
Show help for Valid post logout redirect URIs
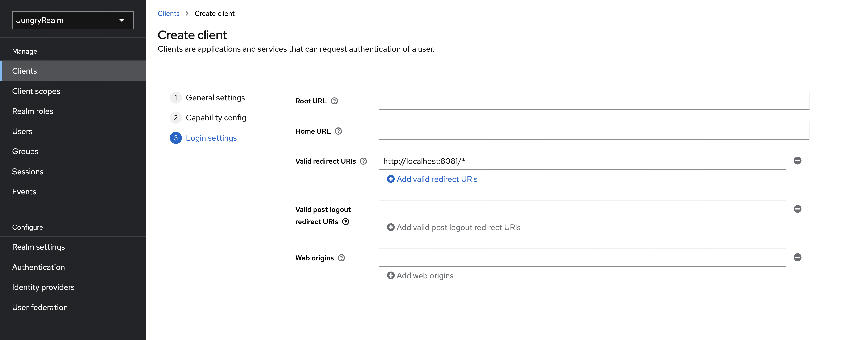345,222
